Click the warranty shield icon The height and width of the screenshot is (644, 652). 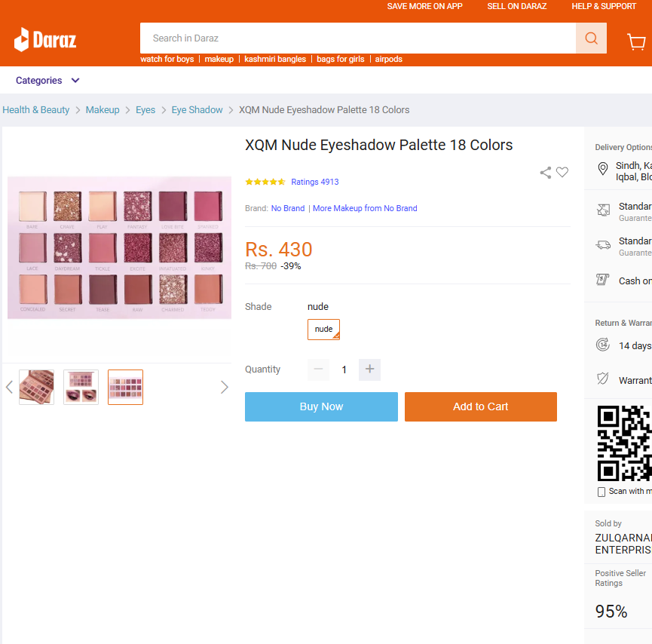point(602,379)
